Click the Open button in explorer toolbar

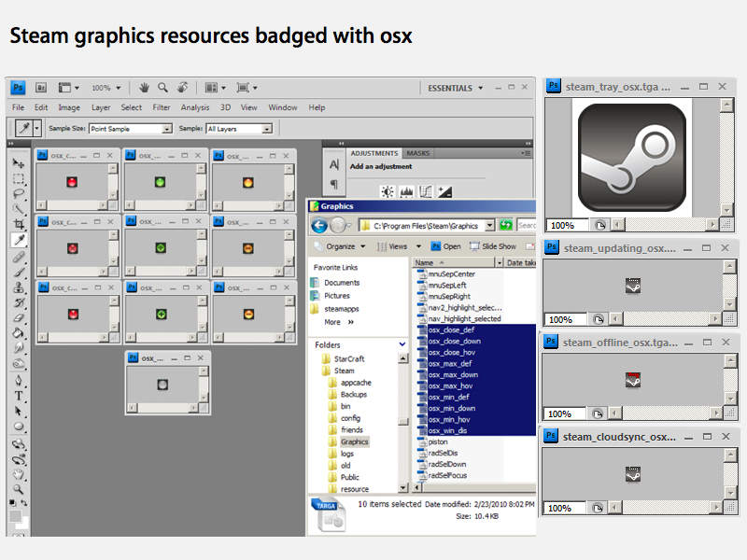pyautogui.click(x=446, y=246)
